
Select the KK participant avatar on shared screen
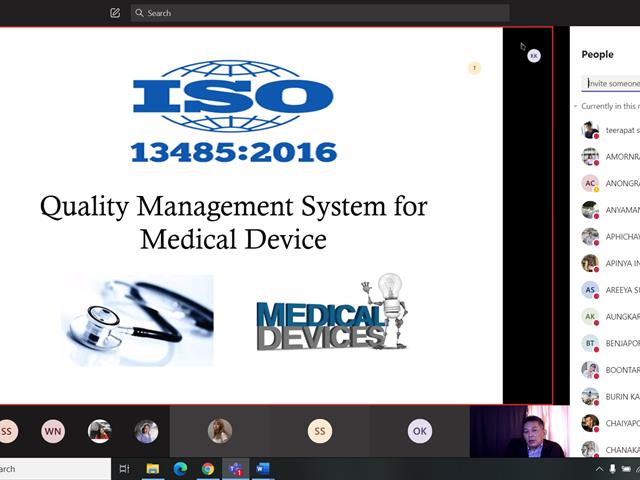click(x=534, y=56)
